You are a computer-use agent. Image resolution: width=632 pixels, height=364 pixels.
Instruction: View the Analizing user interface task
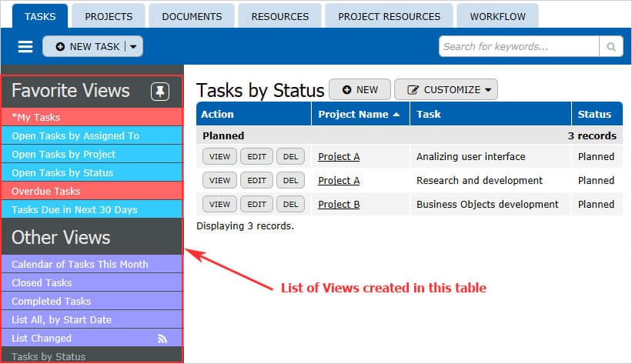[219, 156]
